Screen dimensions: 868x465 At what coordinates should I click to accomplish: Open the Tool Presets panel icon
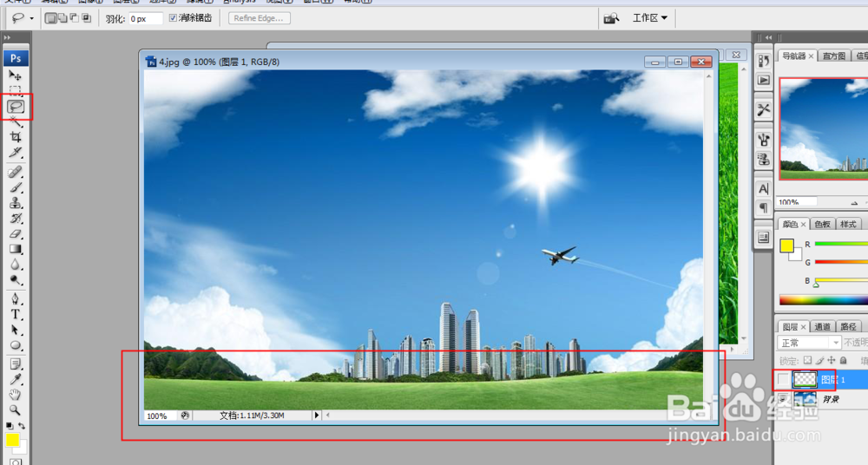[x=763, y=109]
